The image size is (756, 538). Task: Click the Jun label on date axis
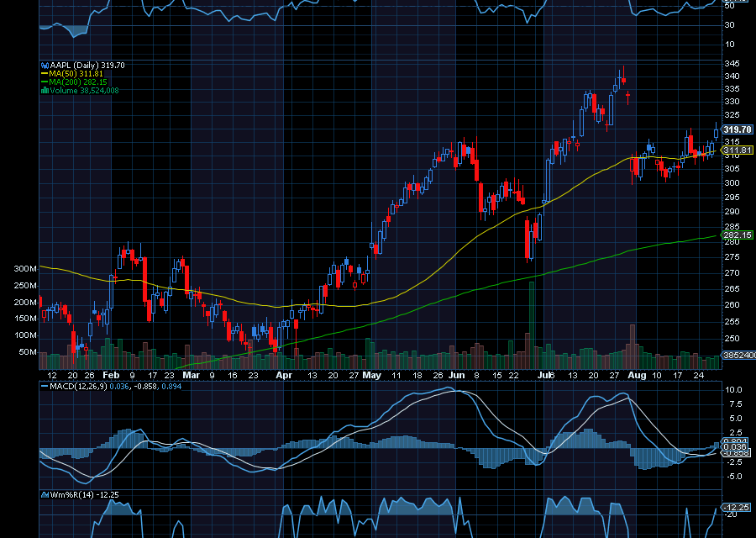point(457,375)
